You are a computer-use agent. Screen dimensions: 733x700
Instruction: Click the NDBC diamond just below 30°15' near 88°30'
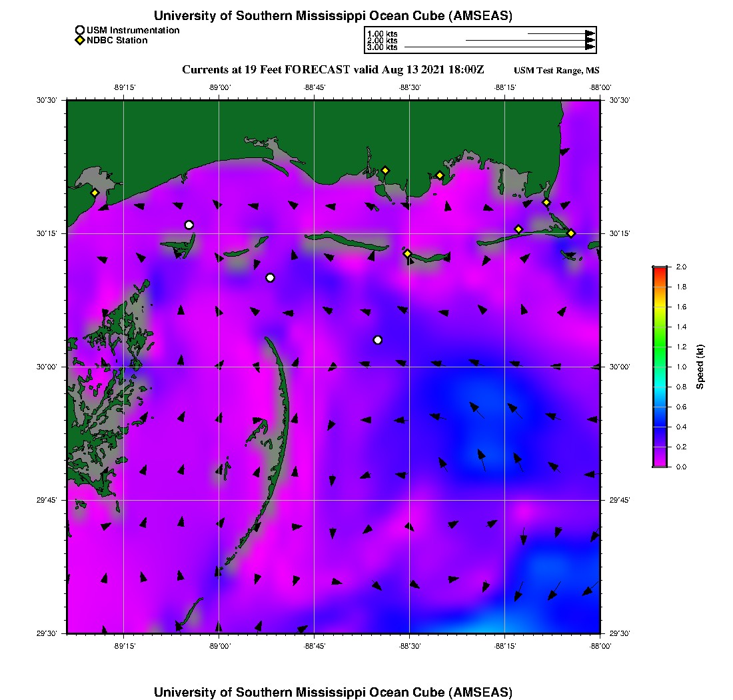407,253
